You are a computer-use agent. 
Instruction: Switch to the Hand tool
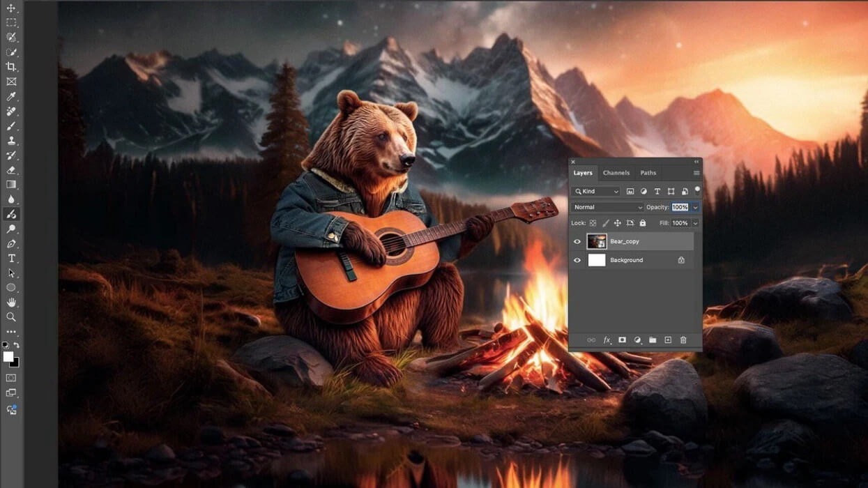pyautogui.click(x=11, y=303)
